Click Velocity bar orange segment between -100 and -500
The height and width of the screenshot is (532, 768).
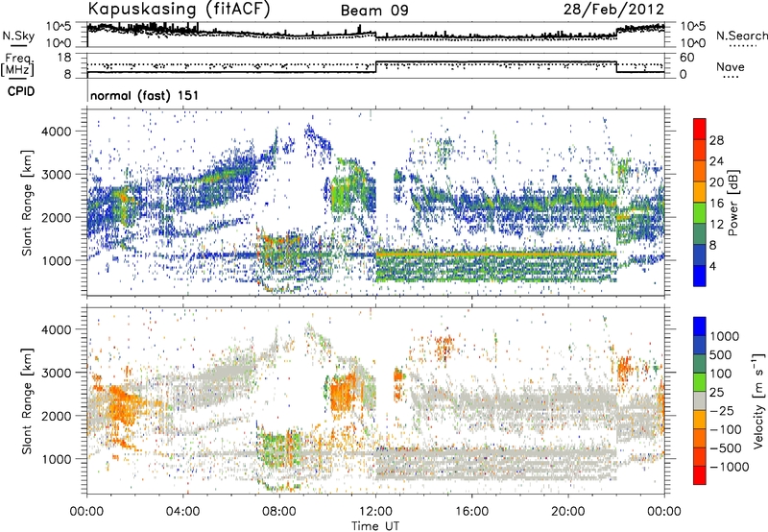700,438
